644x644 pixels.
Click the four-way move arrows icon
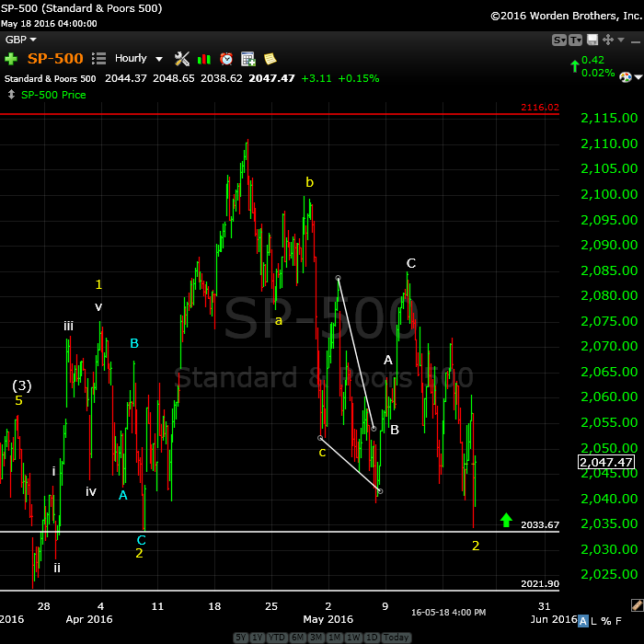point(608,40)
